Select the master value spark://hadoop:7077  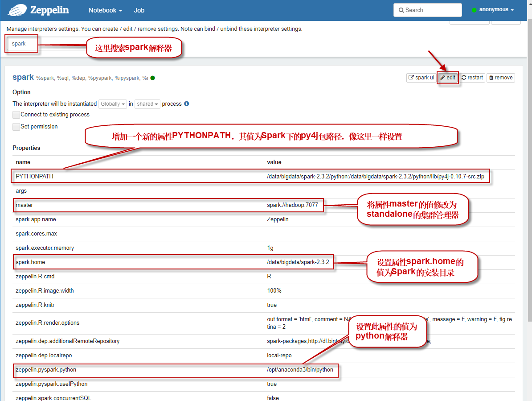(x=292, y=205)
